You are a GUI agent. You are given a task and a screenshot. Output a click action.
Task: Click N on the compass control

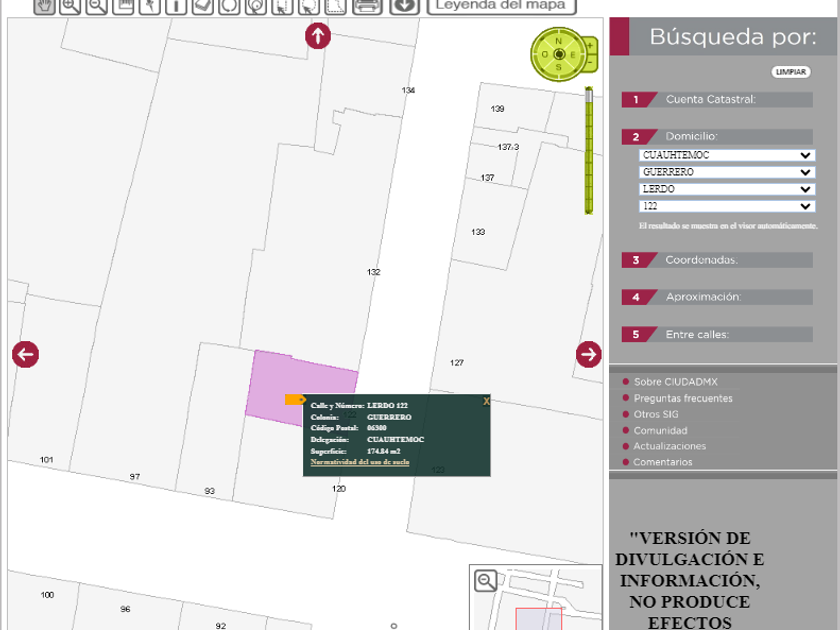coord(559,41)
